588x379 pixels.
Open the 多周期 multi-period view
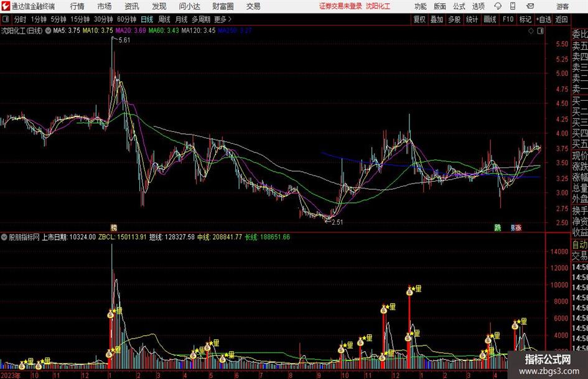[201, 19]
